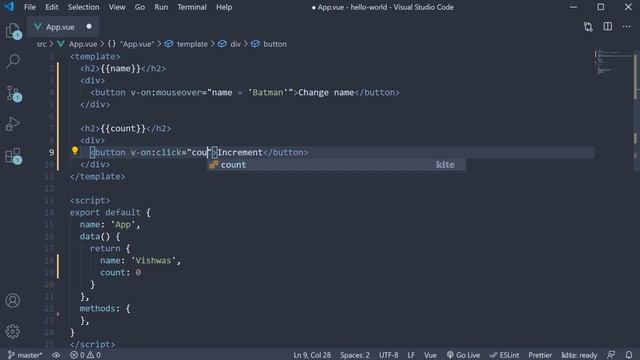The image size is (640, 360).
Task: Open the Manage settings gear
Action: [x=13, y=331]
